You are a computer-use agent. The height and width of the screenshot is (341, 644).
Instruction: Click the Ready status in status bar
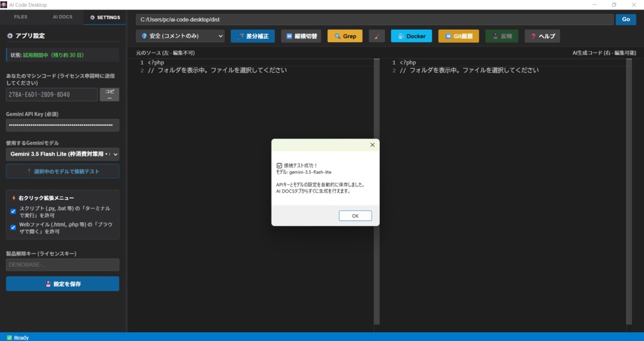[x=18, y=337]
